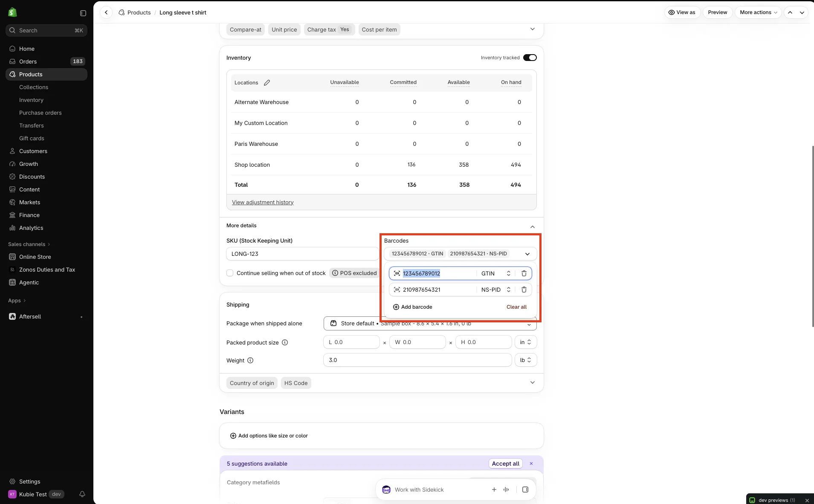The image size is (814, 504).
Task: Click the pencil icon next to Locations
Action: pos(267,83)
